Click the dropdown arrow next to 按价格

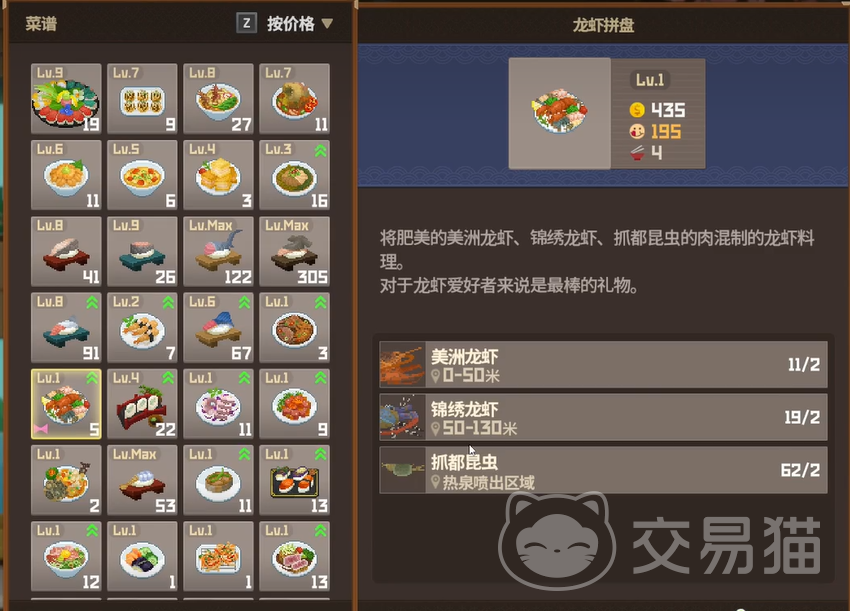[x=327, y=24]
